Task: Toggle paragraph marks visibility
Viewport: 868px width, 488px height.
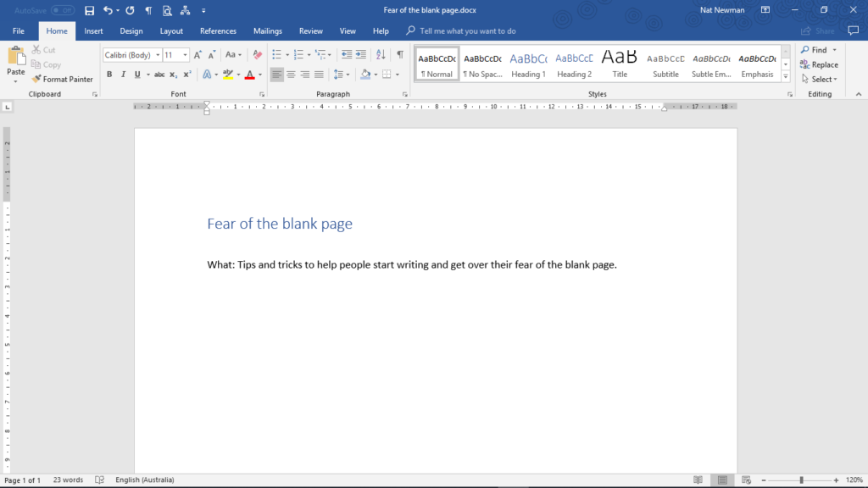Action: [x=400, y=53]
